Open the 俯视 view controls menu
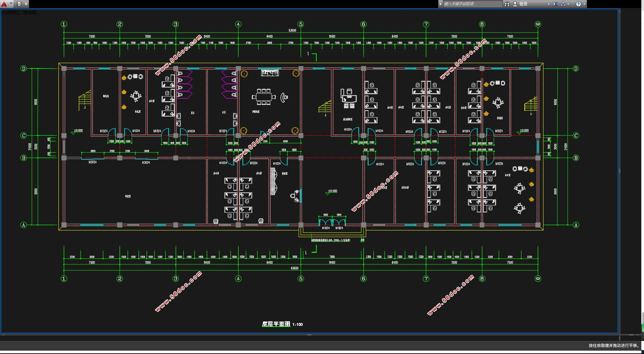This screenshot has width=644, height=354. tap(12, 13)
